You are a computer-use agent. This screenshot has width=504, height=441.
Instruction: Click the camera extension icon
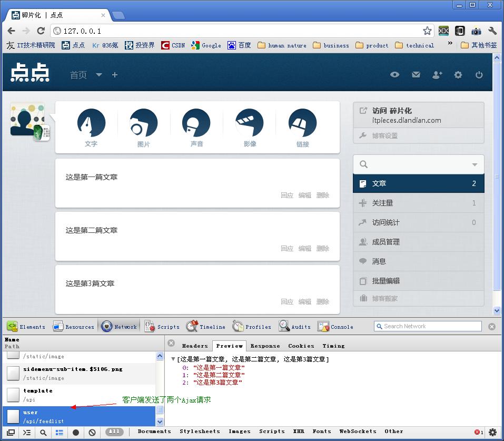coord(476,31)
